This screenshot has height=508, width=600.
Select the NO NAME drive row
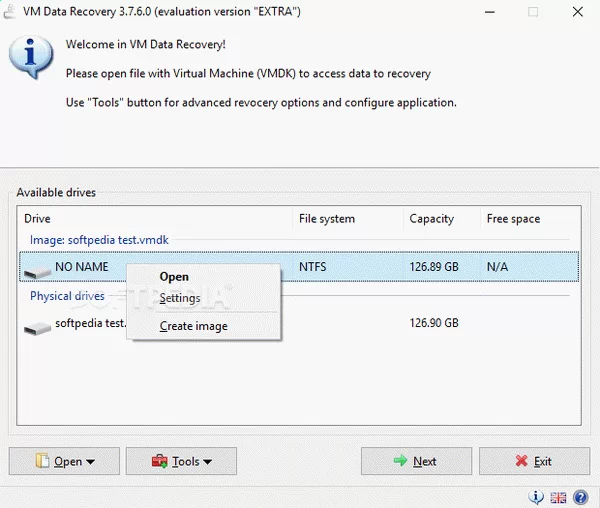tap(299, 267)
